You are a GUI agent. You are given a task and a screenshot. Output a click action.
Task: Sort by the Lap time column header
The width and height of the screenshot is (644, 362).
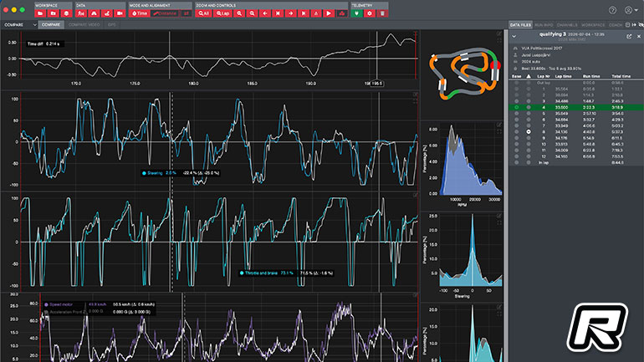[563, 76]
